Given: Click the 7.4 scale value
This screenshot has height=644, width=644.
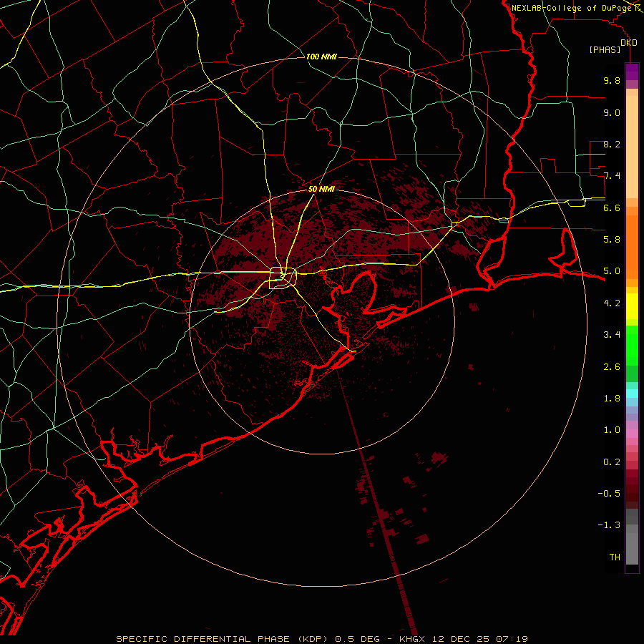Looking at the screenshot, I should pos(612,176).
